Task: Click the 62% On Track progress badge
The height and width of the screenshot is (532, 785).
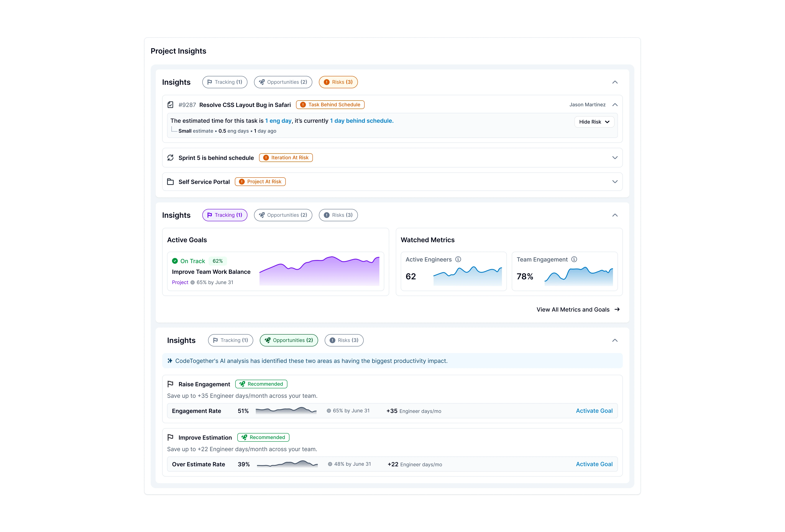Action: [218, 261]
